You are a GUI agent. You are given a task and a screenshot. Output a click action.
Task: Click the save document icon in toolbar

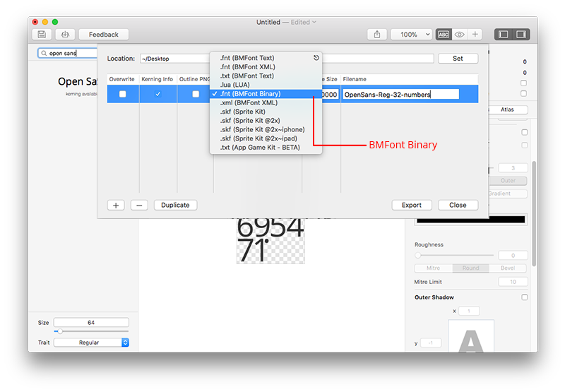(x=42, y=35)
